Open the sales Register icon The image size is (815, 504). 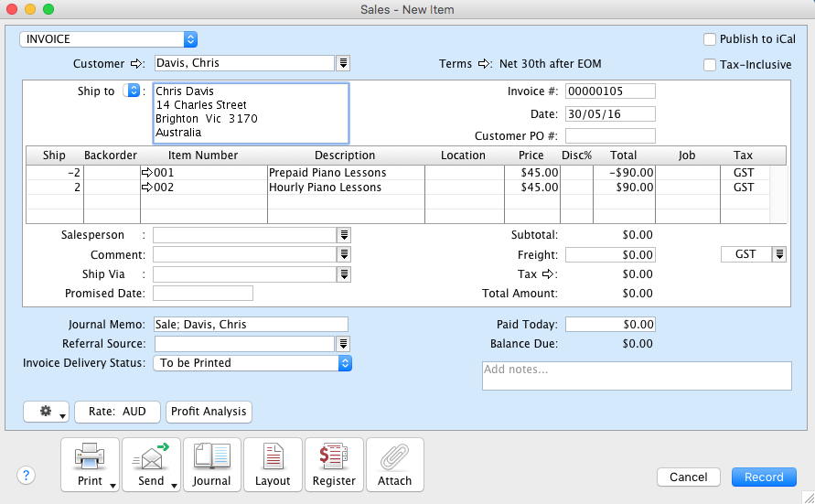tap(334, 457)
